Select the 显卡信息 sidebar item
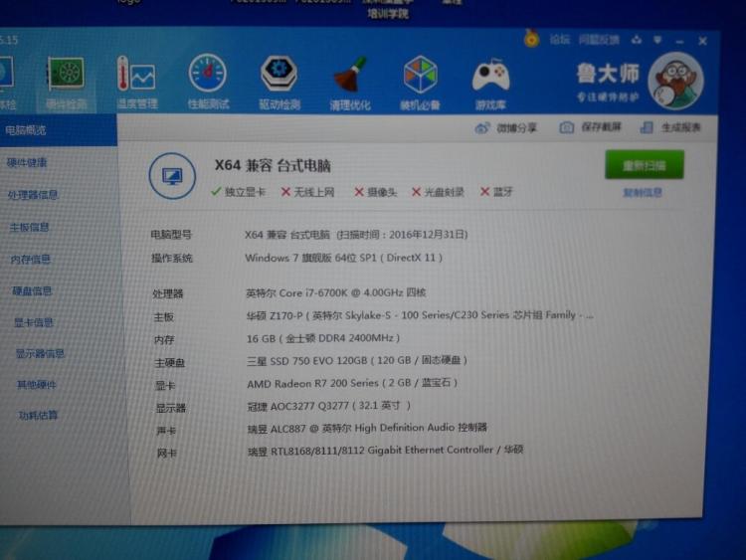 [33, 322]
